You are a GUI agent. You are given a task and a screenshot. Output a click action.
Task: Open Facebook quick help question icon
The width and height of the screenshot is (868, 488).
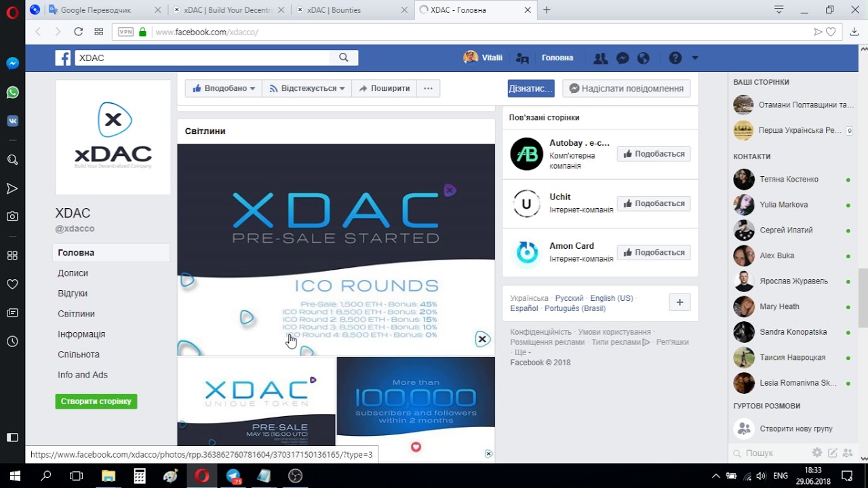[x=675, y=58]
